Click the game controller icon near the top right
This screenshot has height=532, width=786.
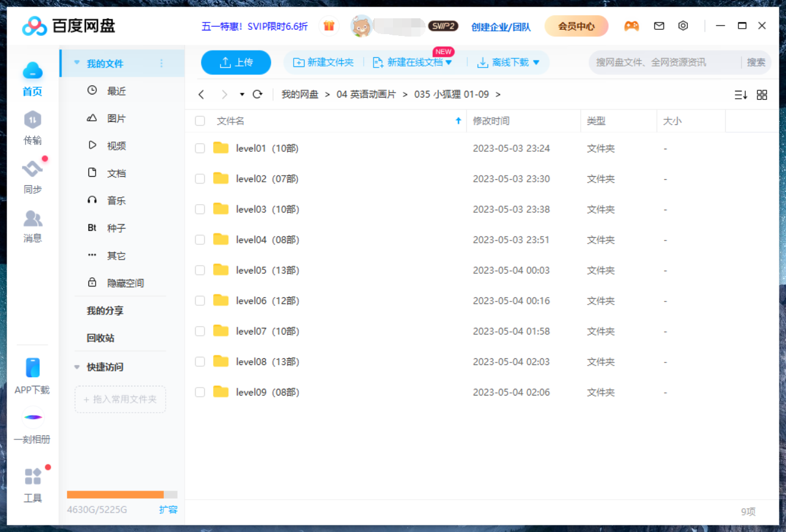pyautogui.click(x=631, y=26)
